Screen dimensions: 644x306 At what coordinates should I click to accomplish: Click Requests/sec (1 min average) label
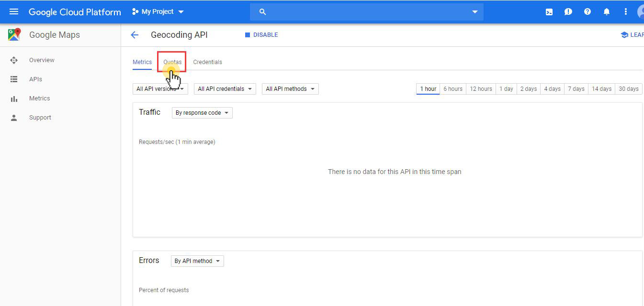(x=177, y=142)
